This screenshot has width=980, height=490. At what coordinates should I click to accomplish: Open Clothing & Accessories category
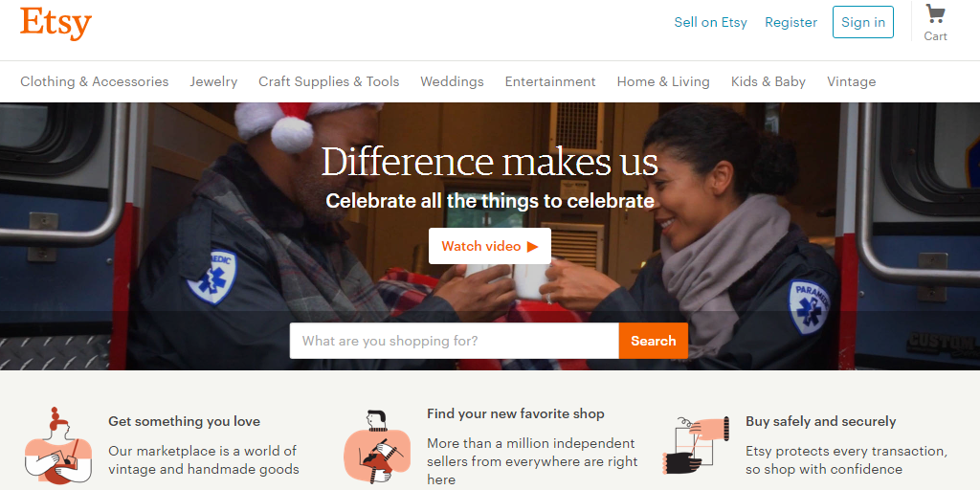95,81
